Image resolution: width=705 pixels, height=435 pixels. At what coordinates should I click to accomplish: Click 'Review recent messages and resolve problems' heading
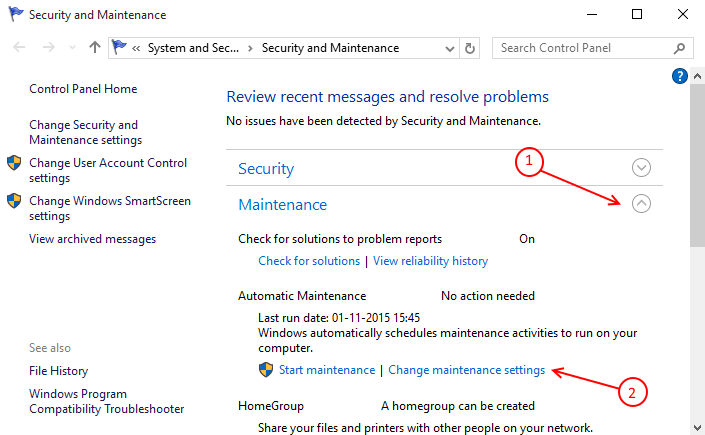(388, 97)
